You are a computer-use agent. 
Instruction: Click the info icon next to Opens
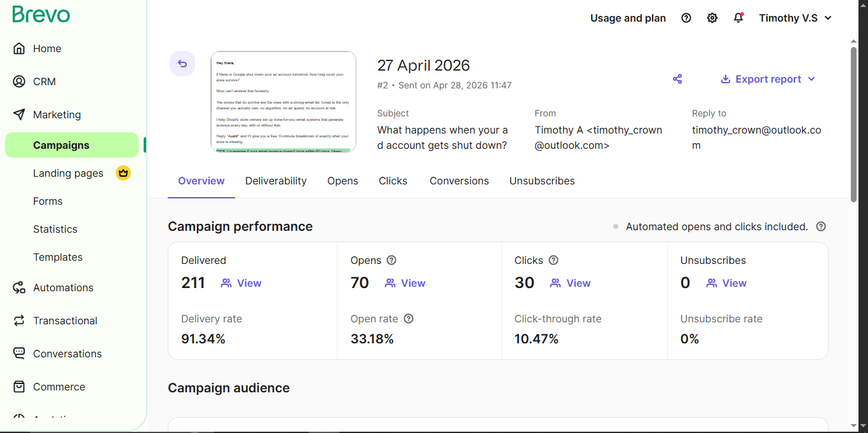[x=391, y=260]
